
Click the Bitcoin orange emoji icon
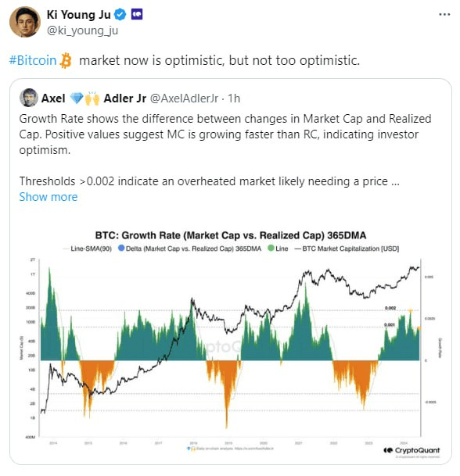[x=66, y=60]
